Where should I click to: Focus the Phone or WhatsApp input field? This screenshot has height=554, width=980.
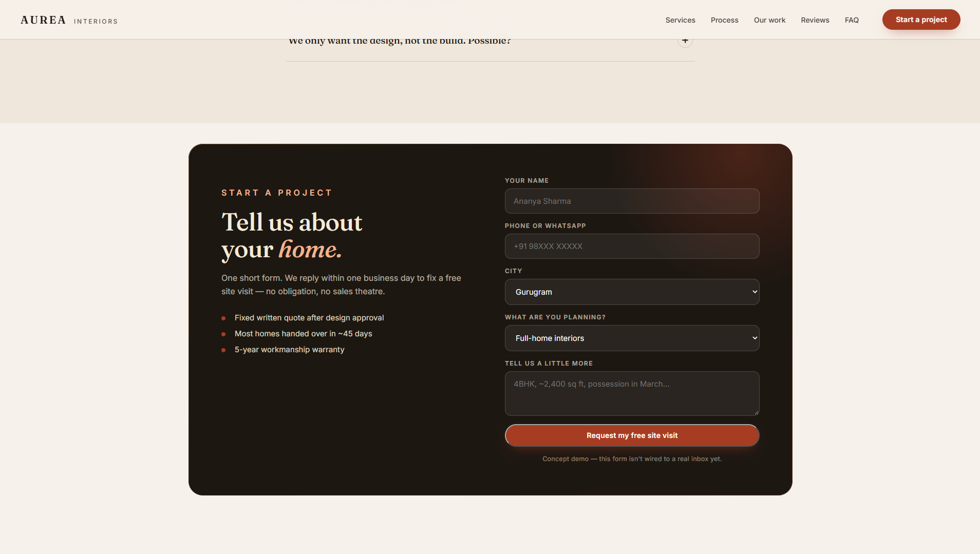632,246
